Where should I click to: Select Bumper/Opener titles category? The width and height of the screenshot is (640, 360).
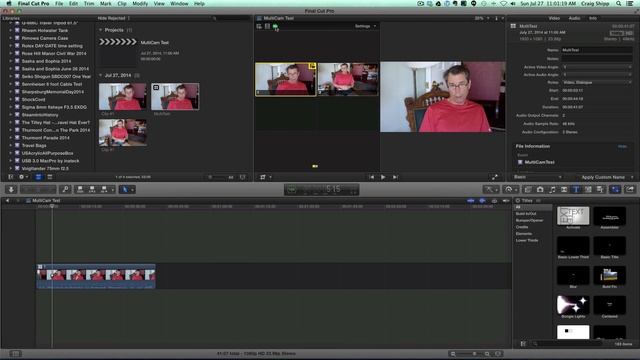click(529, 220)
